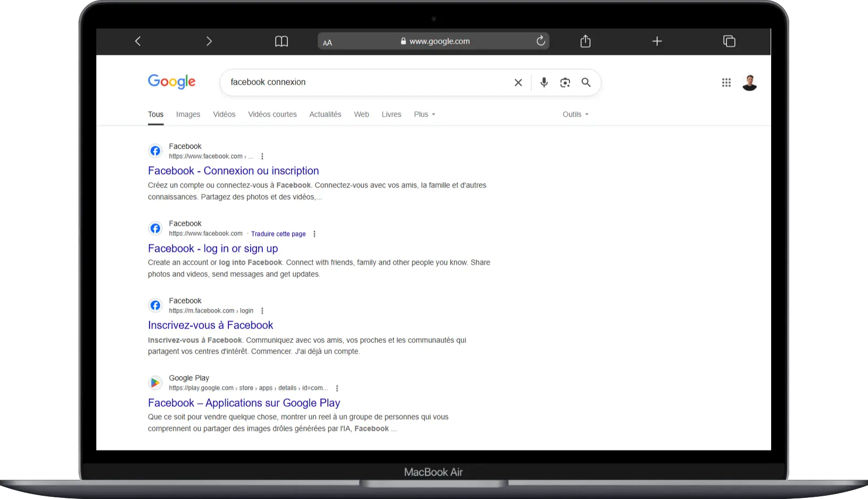Click Facebook favicon of 'log in or sign up' result
The height and width of the screenshot is (499, 868).
(x=155, y=228)
